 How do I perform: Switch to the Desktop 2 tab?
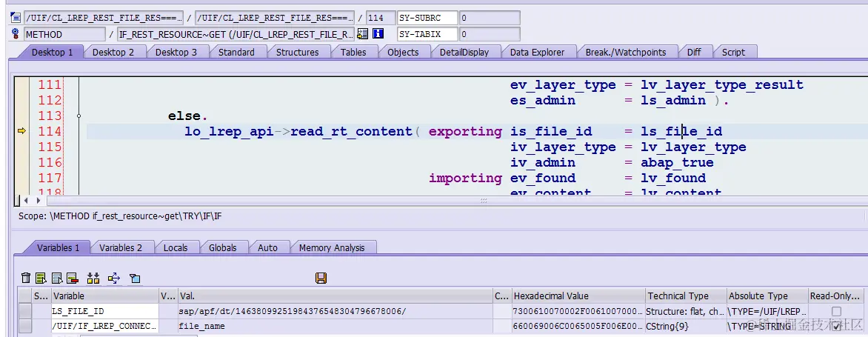point(113,52)
